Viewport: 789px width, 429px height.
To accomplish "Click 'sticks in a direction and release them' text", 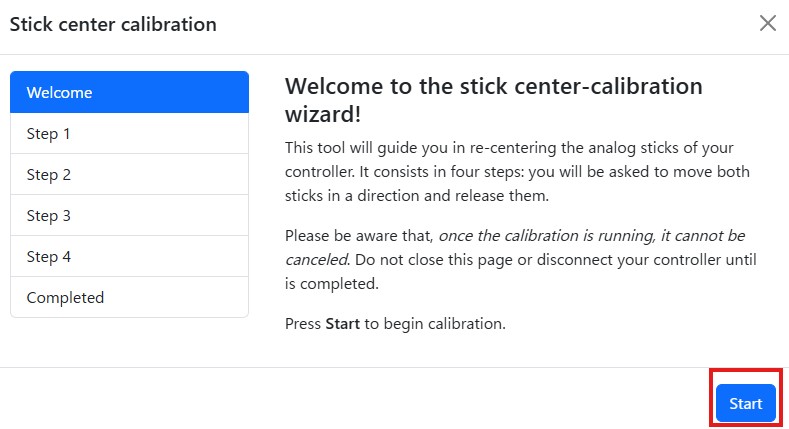I will [417, 196].
